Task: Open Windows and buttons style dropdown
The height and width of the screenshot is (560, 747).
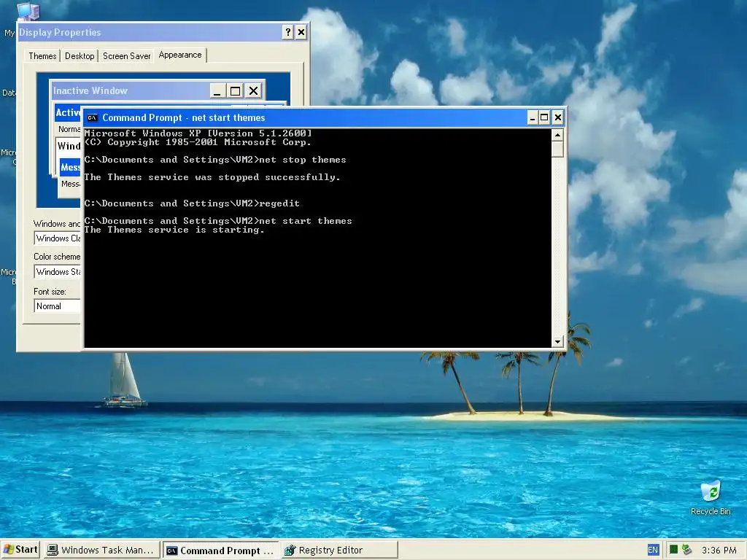Action: tap(57, 238)
